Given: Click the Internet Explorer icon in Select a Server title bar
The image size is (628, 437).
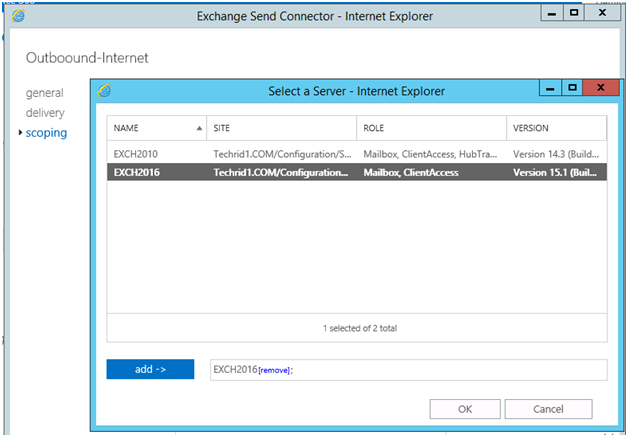Looking at the screenshot, I should coord(105,91).
